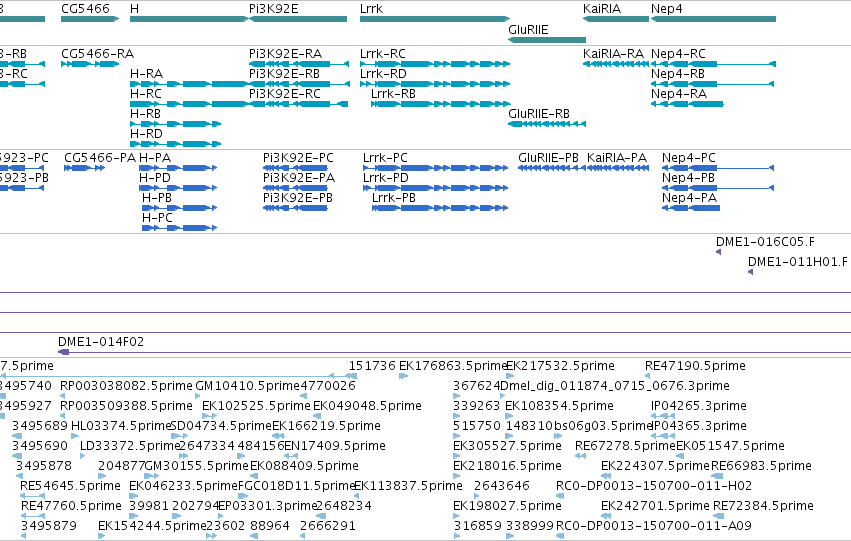This screenshot has width=851, height=541.
Task: Select protein CG5466-PA
Action: (x=84, y=168)
